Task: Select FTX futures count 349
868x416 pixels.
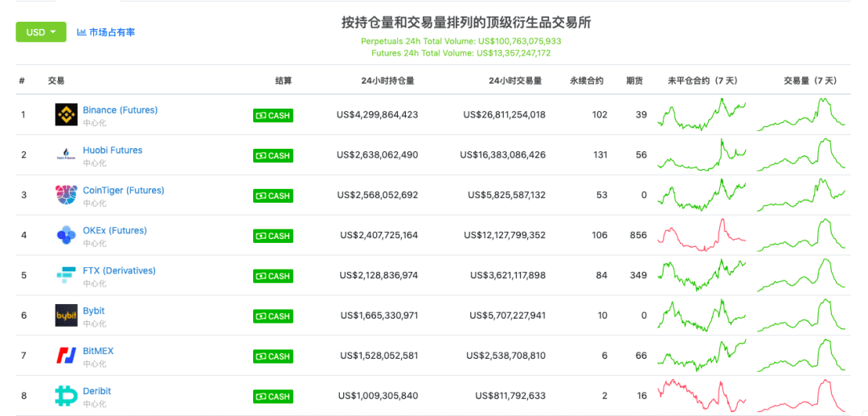Action: coord(638,275)
